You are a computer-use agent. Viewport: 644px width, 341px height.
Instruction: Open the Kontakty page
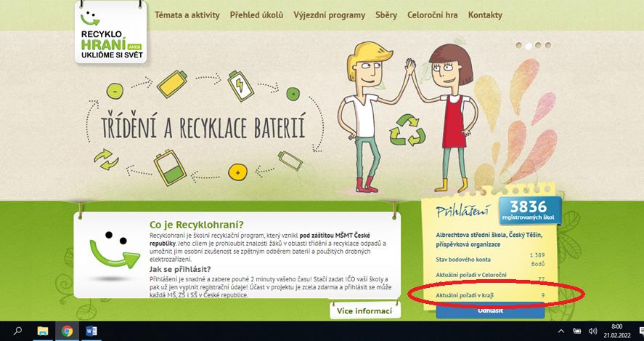pyautogui.click(x=485, y=15)
